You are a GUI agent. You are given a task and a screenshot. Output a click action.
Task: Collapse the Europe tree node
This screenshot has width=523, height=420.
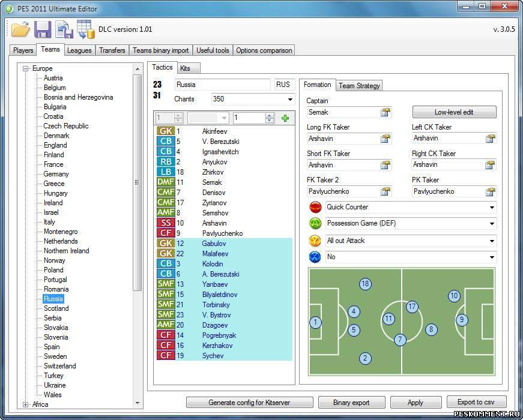(x=25, y=68)
